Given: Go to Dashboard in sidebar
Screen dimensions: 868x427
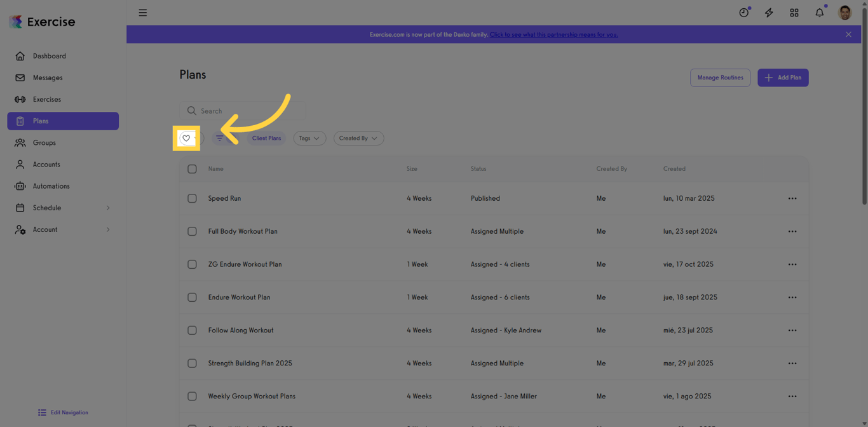Looking at the screenshot, I should (x=63, y=56).
